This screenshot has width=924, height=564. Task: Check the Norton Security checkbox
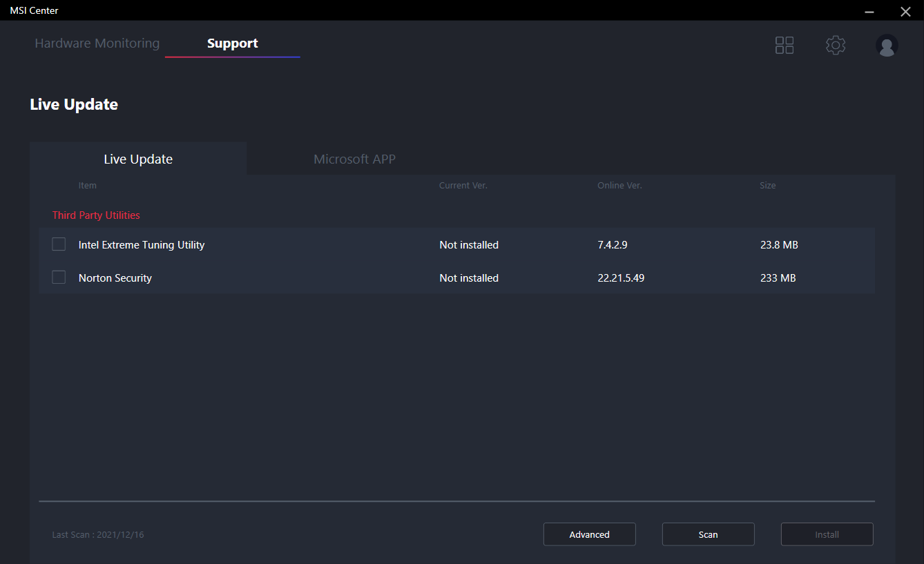[x=59, y=278]
